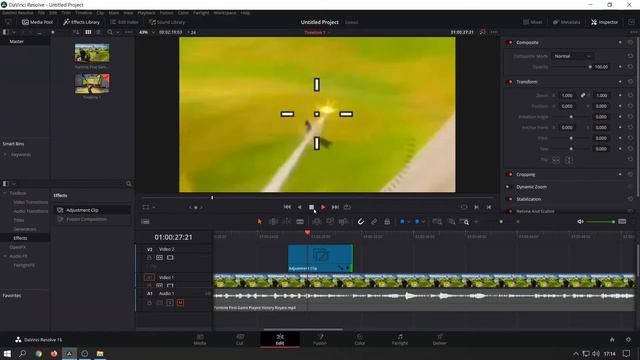The image size is (640, 360).
Task: Reset Transform section with its reset arrow
Action: (x=630, y=82)
